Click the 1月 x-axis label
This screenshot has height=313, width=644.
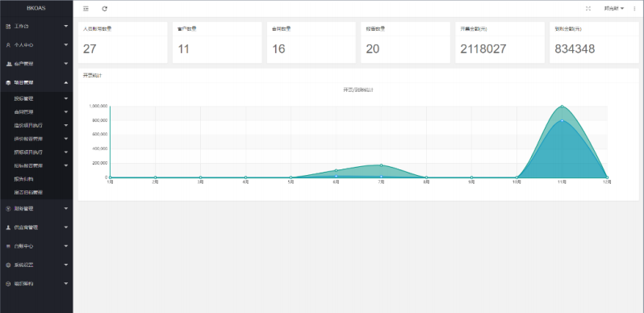[x=110, y=182]
